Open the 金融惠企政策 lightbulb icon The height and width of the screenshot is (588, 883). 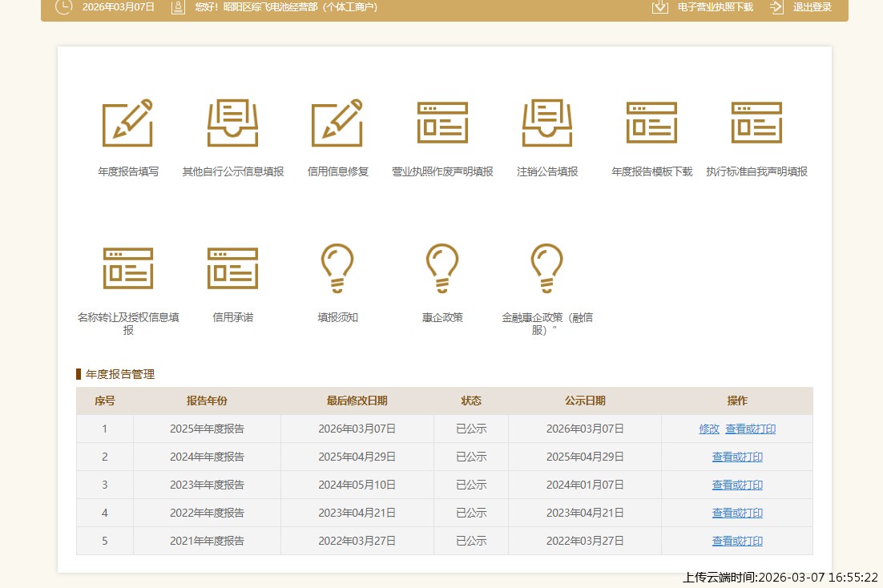pyautogui.click(x=547, y=268)
